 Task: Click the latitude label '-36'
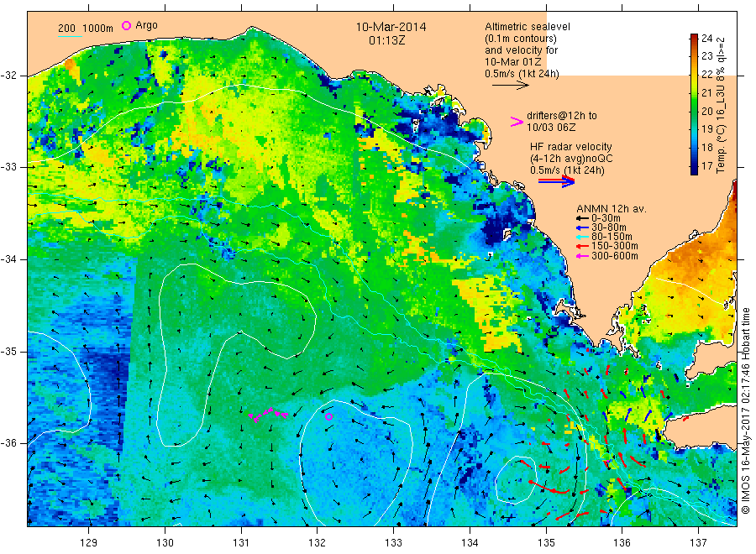pos(9,442)
